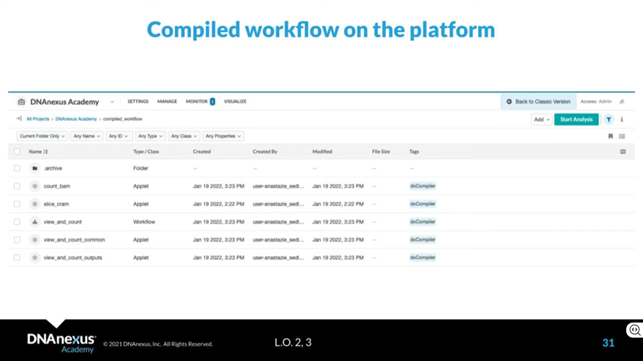643x361 pixels.
Task: Check the count_bam row checkbox
Action: pos(17,186)
